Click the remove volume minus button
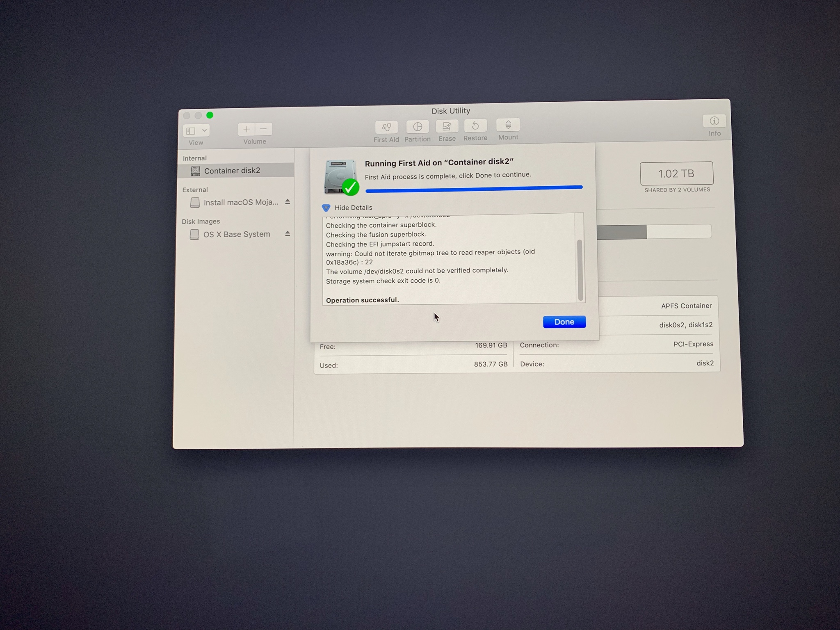 263,129
